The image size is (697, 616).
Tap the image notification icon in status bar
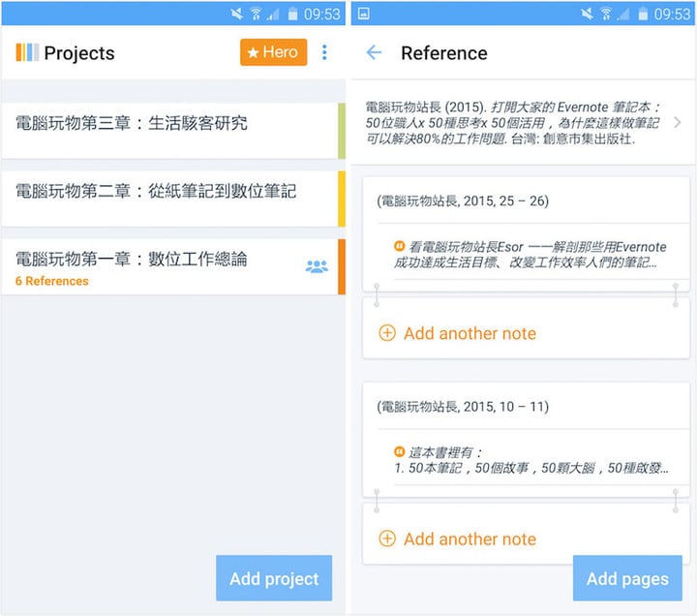click(363, 14)
